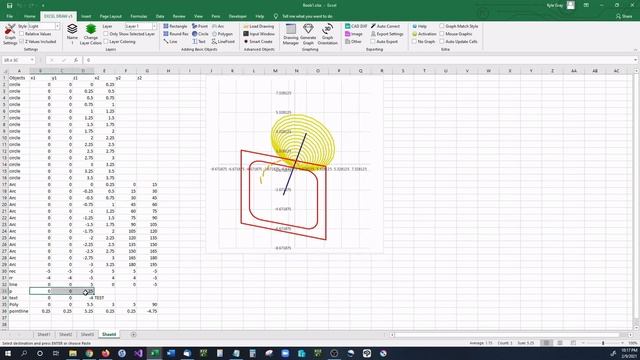Add a Circle object
Image resolution: width=640 pixels, height=360 pixels.
[200, 34]
